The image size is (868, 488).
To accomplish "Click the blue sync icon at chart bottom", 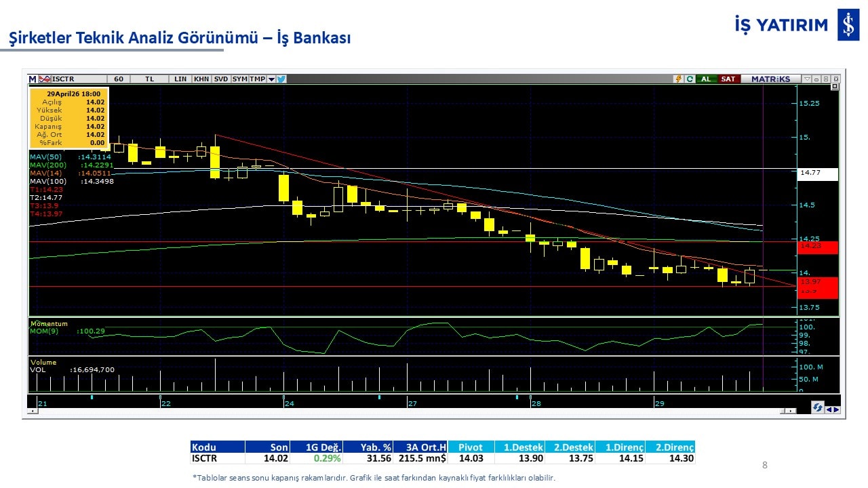I will (x=818, y=407).
